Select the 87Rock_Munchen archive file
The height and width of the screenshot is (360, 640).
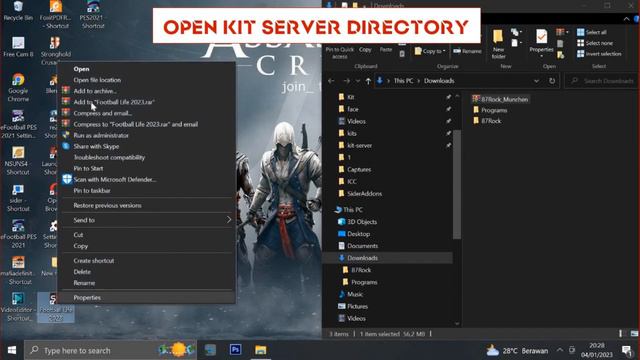500,99
